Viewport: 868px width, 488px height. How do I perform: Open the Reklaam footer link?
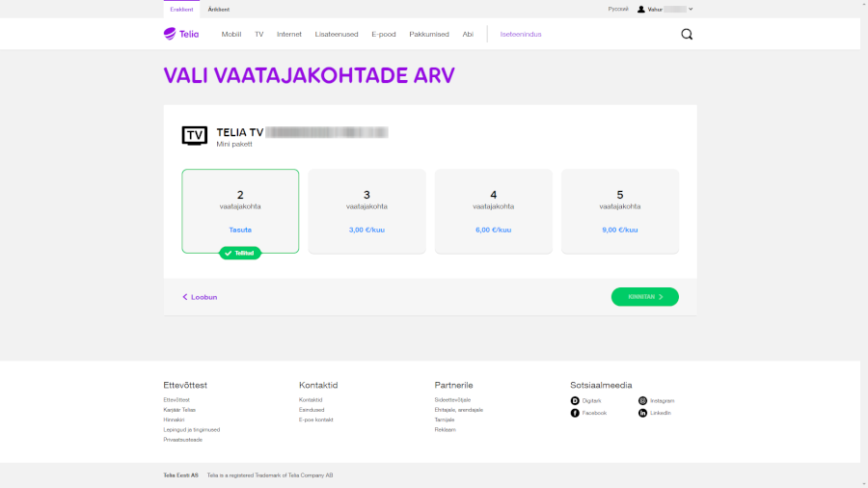click(445, 429)
